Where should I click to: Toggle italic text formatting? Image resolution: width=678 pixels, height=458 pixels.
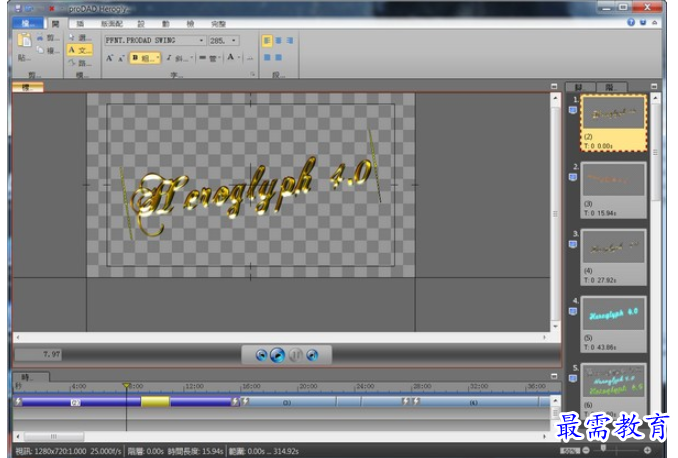169,58
